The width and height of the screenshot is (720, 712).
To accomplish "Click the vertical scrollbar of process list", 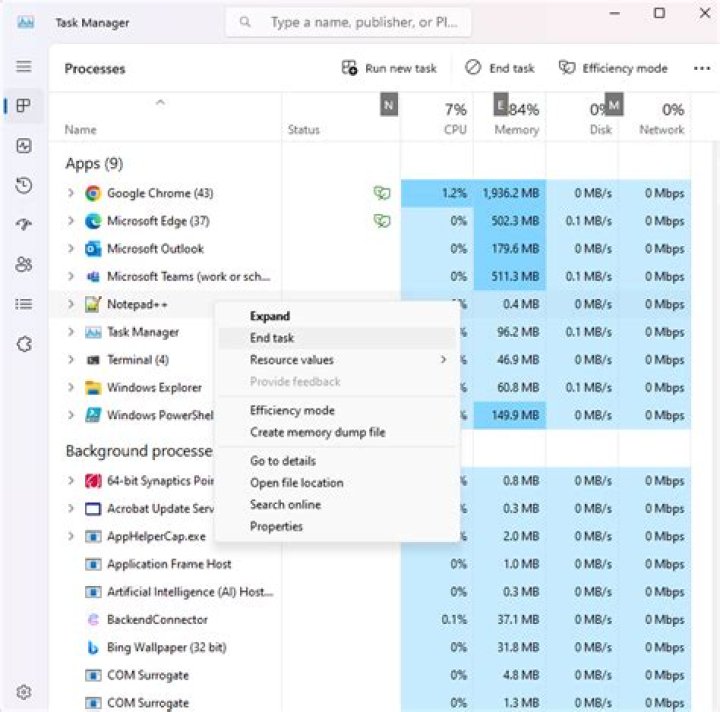I will coord(715,427).
